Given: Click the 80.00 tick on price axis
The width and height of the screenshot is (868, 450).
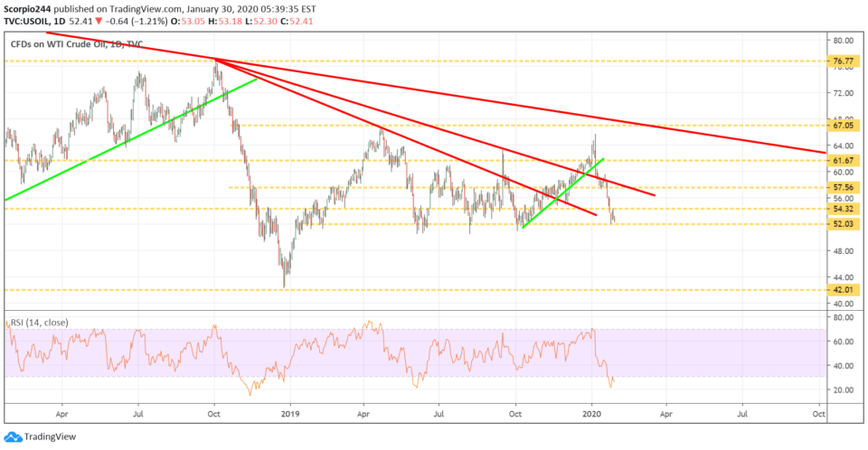Looking at the screenshot, I should click(843, 41).
